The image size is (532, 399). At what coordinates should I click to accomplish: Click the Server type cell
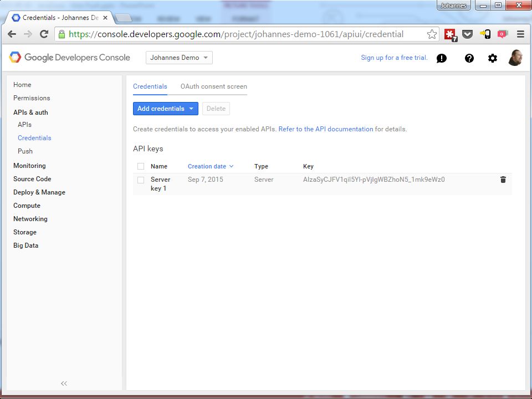click(x=264, y=180)
